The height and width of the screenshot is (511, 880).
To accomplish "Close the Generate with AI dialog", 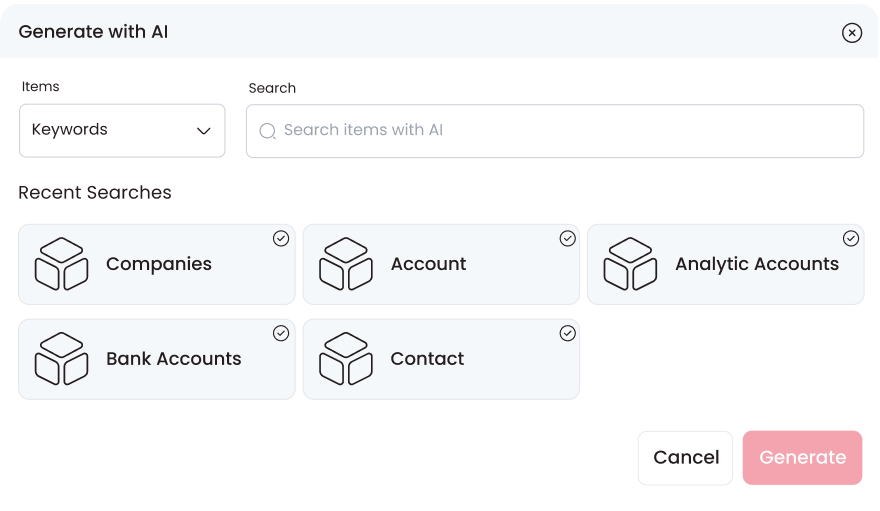I will (851, 33).
